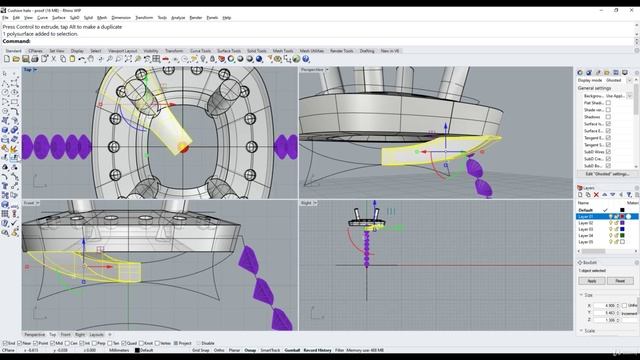This screenshot has height=360, width=640.
Task: Toggle Gumball in the status bar
Action: coord(292,350)
